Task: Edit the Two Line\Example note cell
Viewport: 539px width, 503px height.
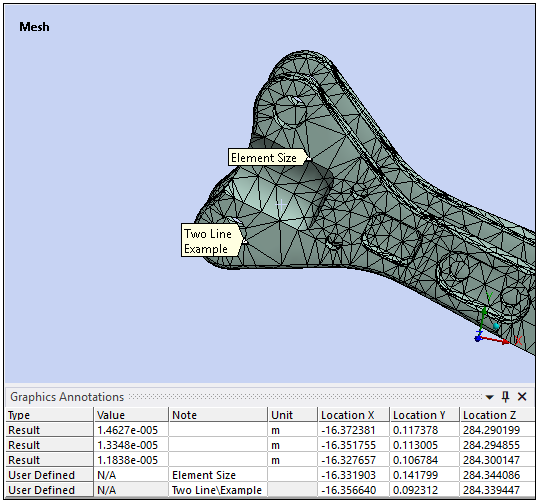Action: point(218,490)
